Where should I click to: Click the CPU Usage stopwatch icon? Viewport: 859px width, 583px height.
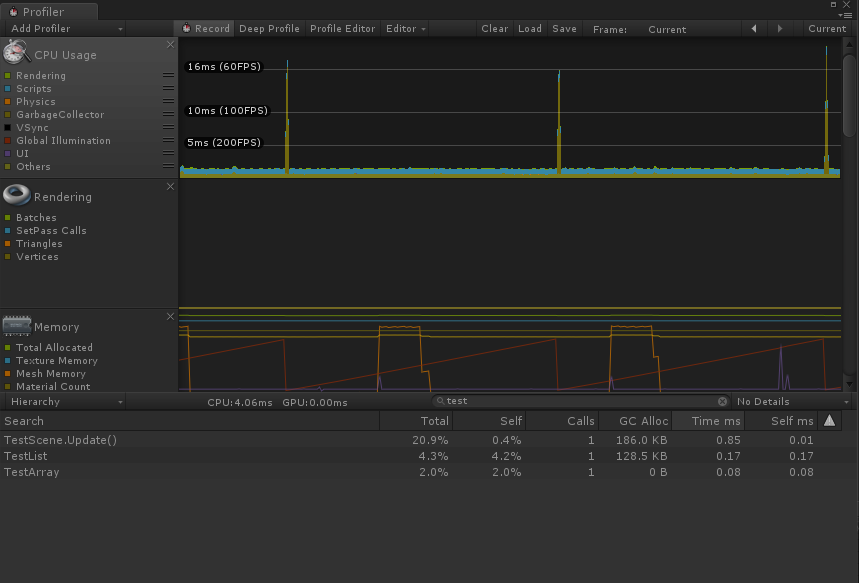tap(16, 53)
